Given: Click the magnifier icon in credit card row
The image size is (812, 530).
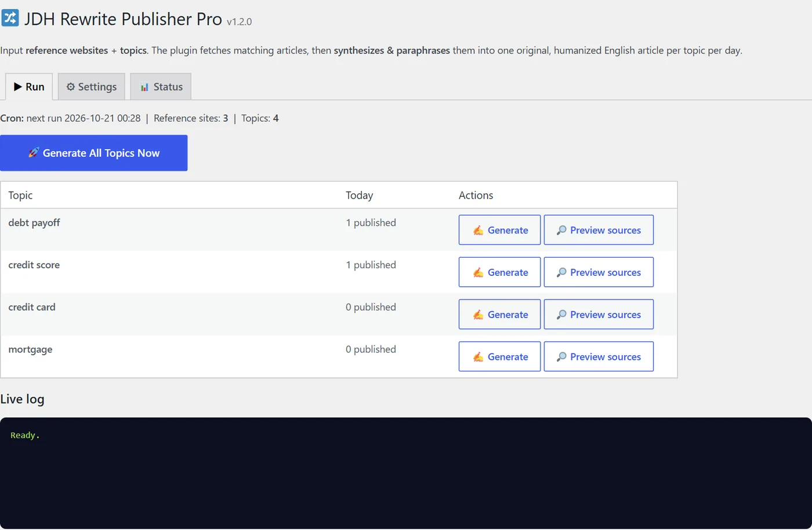Looking at the screenshot, I should [x=561, y=315].
